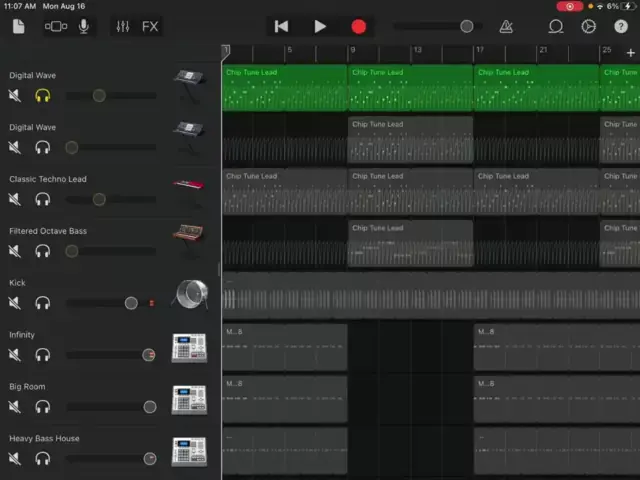Mute the Kick track

coord(15,303)
